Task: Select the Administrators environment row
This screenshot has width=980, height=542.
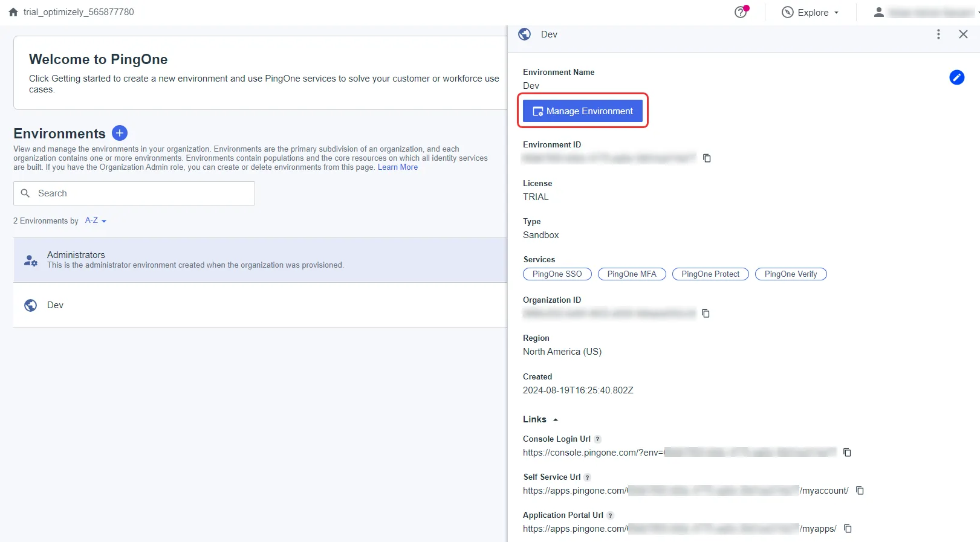Action: [260, 260]
